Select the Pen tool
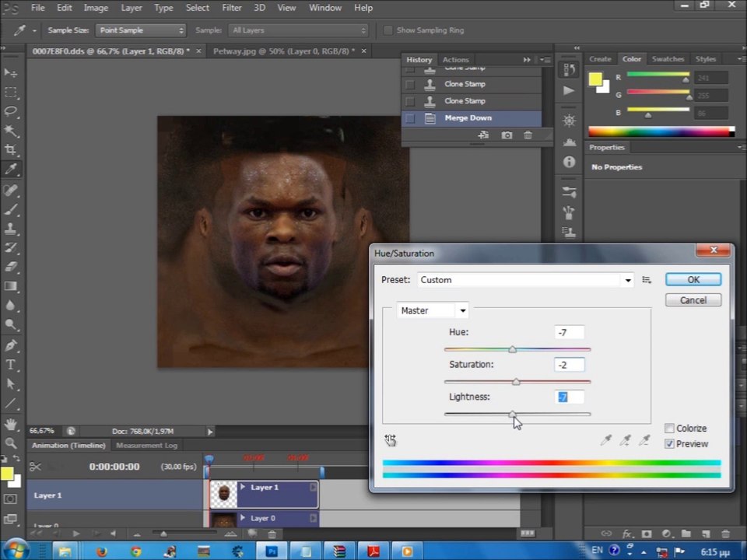Viewport: 747px width, 560px height. [10, 345]
